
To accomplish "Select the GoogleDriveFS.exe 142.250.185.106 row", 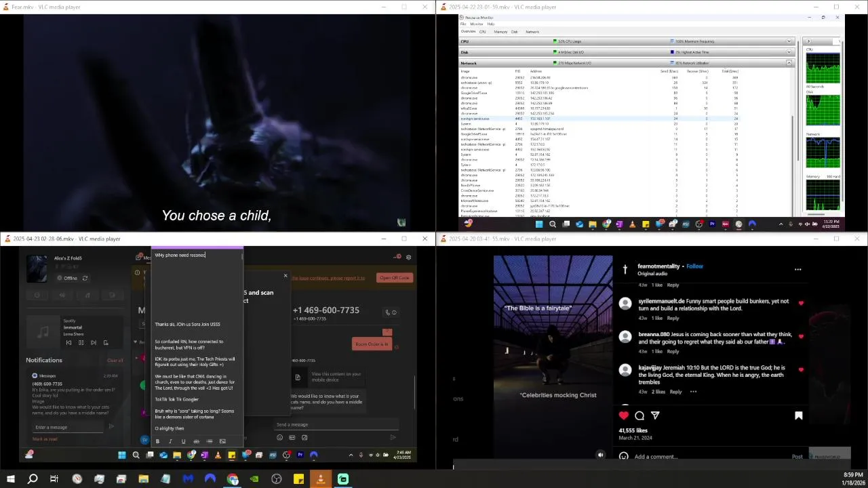I will click(600, 93).
